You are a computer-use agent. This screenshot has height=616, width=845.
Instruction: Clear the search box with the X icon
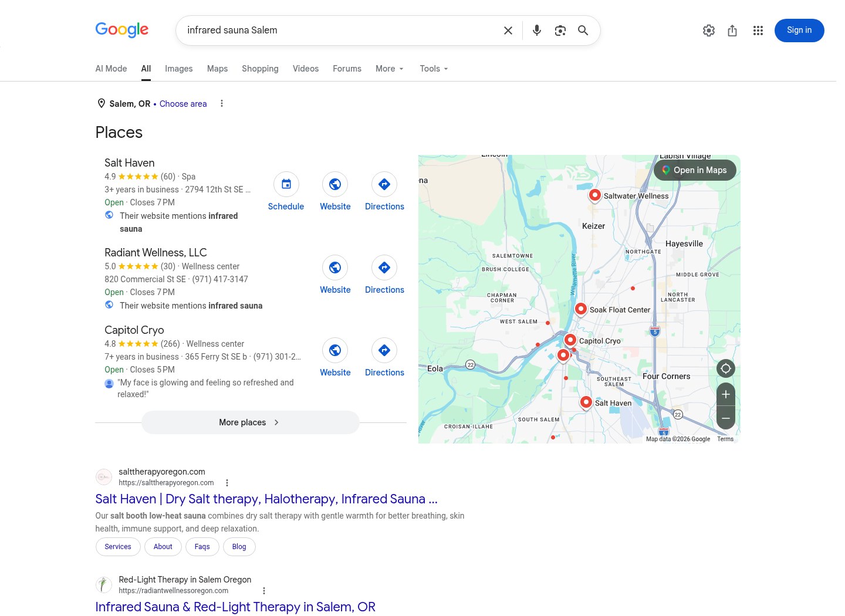508,31
